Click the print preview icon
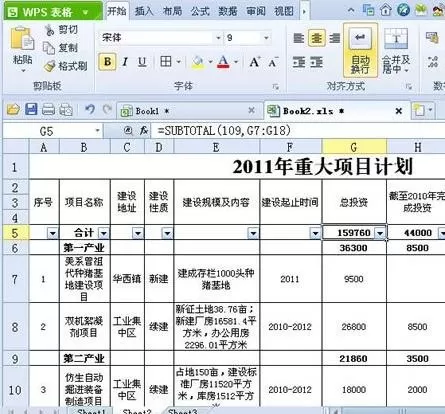The image size is (445, 414). coord(66,109)
